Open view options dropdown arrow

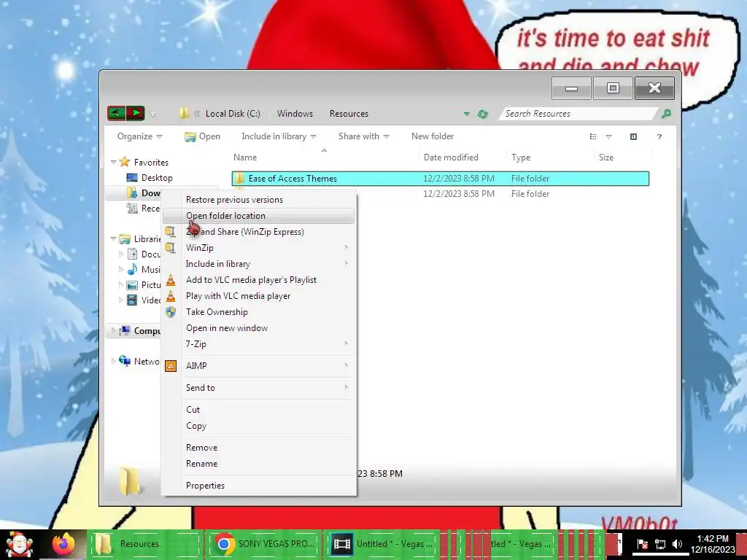pyautogui.click(x=608, y=136)
